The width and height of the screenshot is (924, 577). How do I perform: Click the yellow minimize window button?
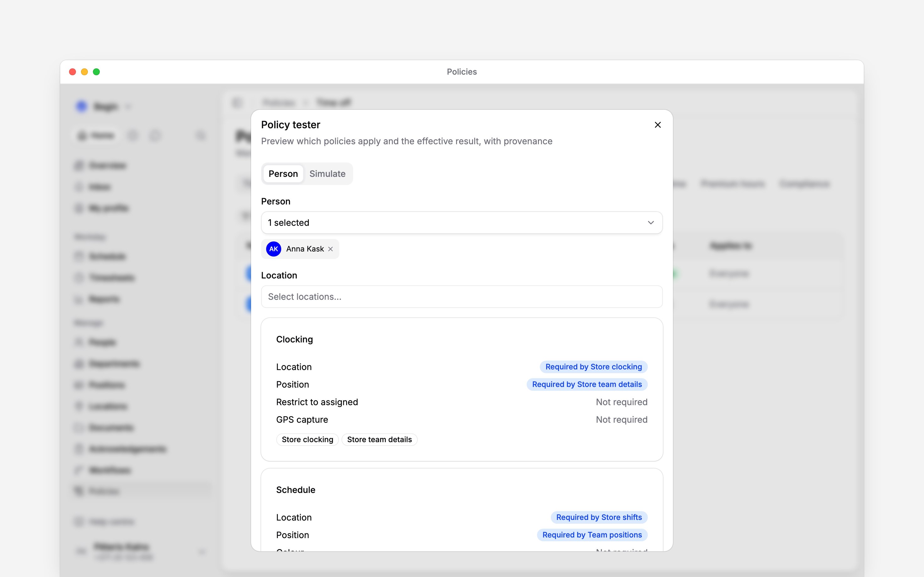click(84, 72)
